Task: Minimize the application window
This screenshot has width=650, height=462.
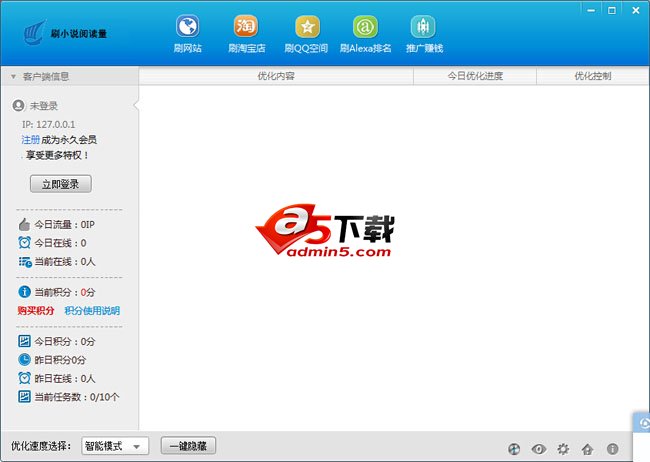Action: pyautogui.click(x=591, y=10)
